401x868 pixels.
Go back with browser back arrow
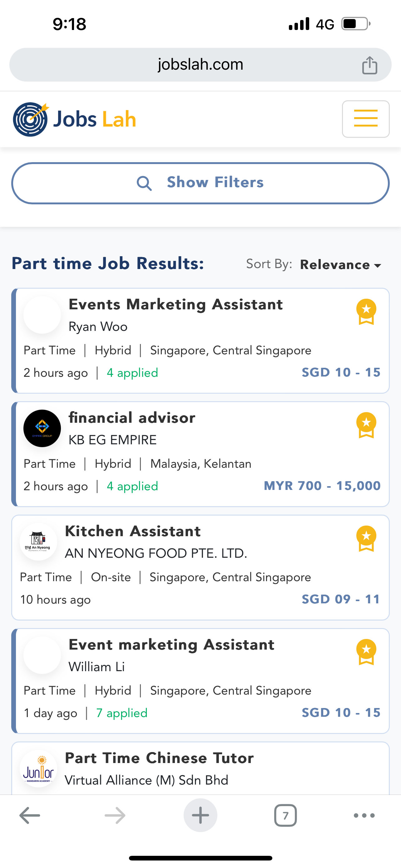pyautogui.click(x=30, y=816)
